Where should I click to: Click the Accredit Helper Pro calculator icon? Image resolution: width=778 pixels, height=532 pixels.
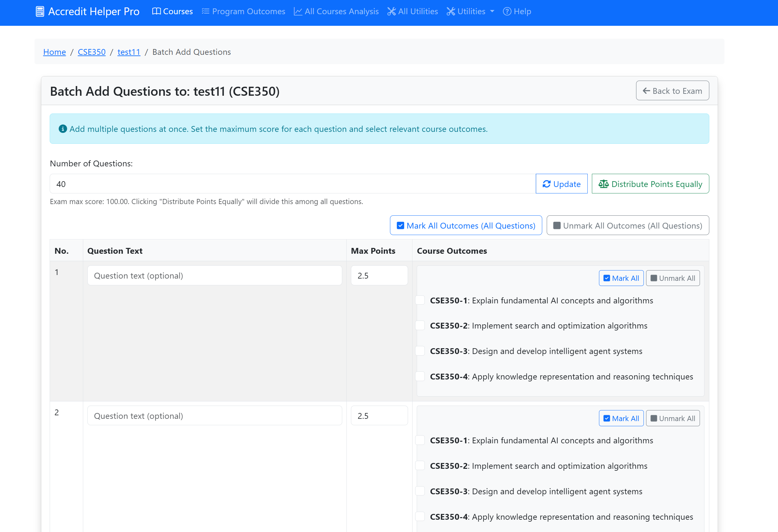(40, 11)
